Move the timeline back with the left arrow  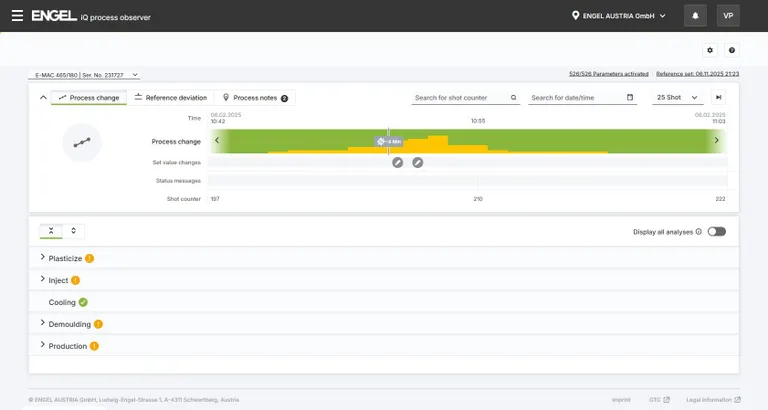[217, 140]
